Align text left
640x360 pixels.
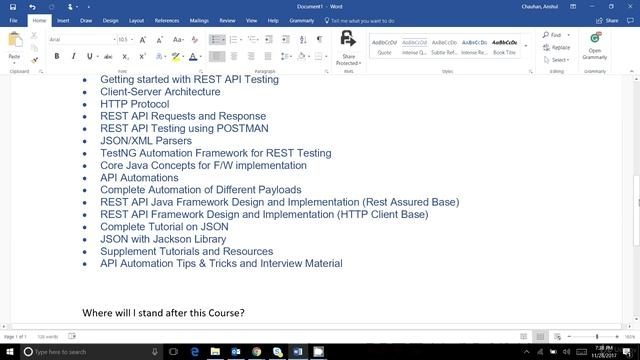click(217, 56)
